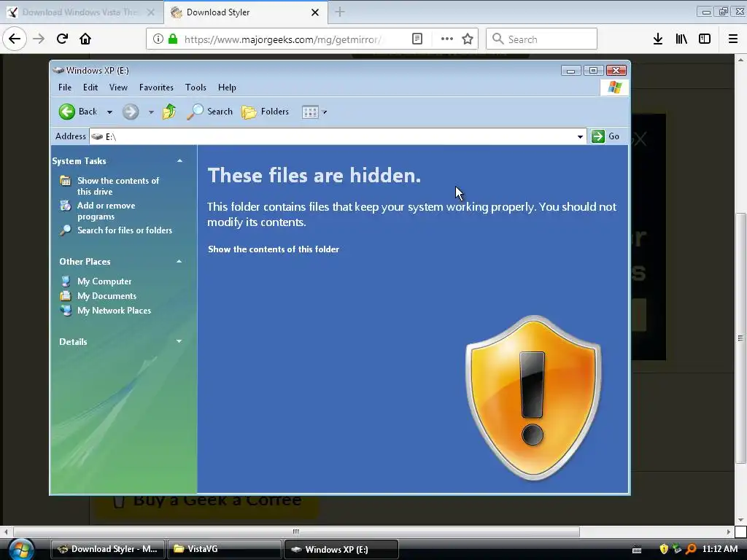Click the Firefox vertical scrollbar thumb
The height and width of the screenshot is (560, 747).
[x=740, y=338]
